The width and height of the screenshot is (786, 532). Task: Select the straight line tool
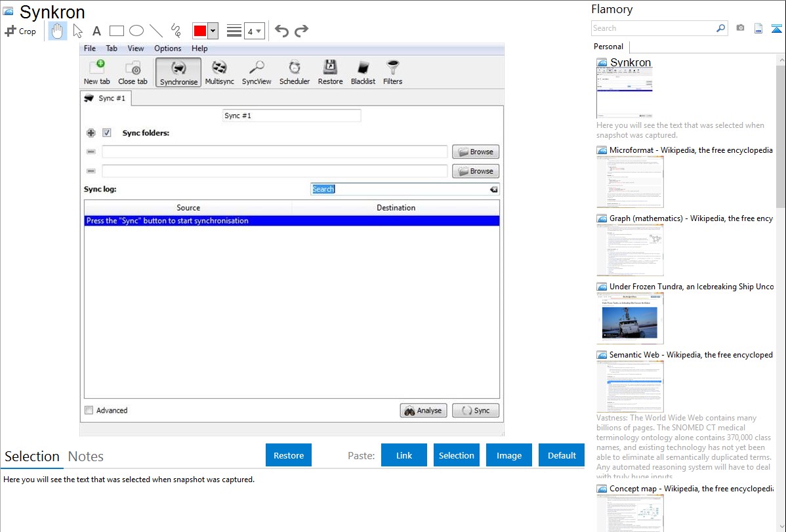click(156, 31)
